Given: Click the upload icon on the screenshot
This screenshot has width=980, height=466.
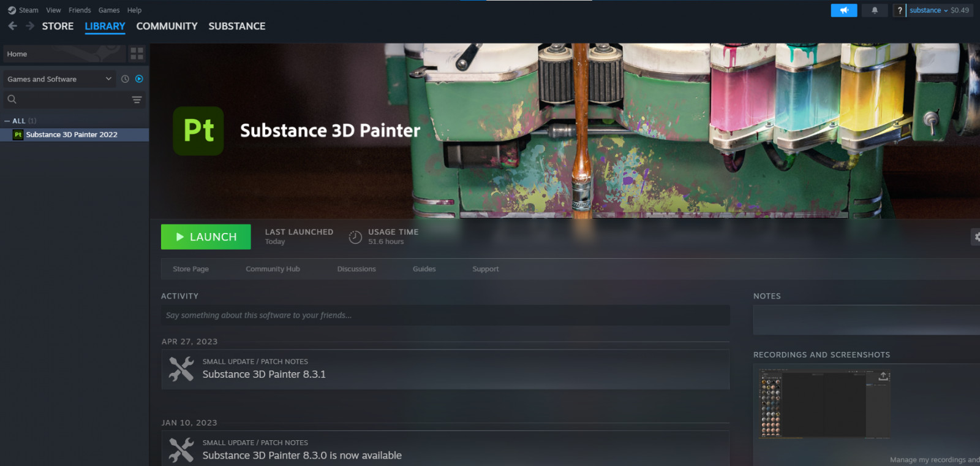Looking at the screenshot, I should click(x=883, y=376).
